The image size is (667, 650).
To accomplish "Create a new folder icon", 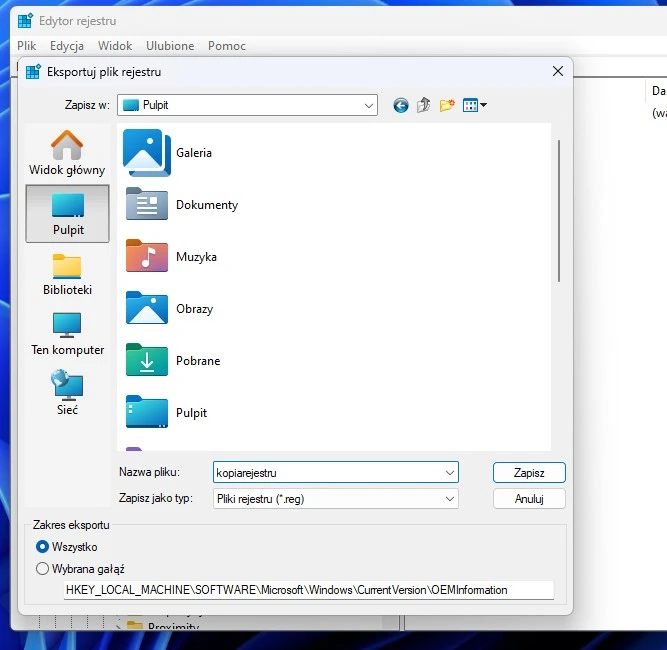I will click(x=447, y=105).
